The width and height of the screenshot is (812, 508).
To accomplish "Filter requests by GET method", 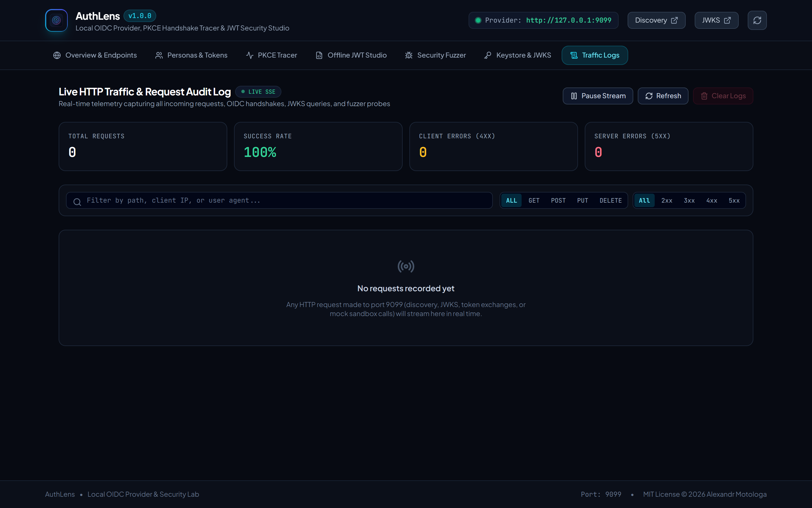I will click(x=534, y=201).
